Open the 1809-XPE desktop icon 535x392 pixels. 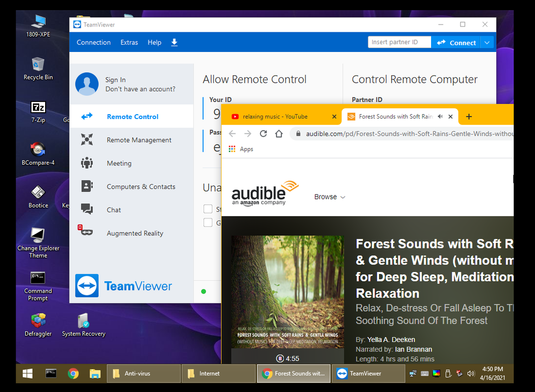[38, 26]
